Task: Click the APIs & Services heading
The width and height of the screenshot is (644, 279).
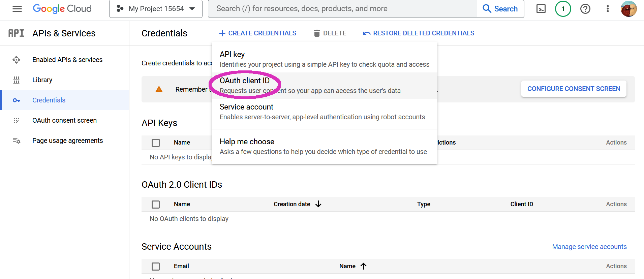Action: pos(64,33)
